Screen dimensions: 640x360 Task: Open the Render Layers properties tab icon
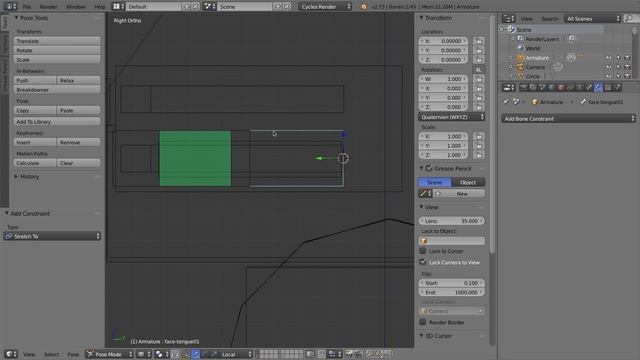(533, 87)
